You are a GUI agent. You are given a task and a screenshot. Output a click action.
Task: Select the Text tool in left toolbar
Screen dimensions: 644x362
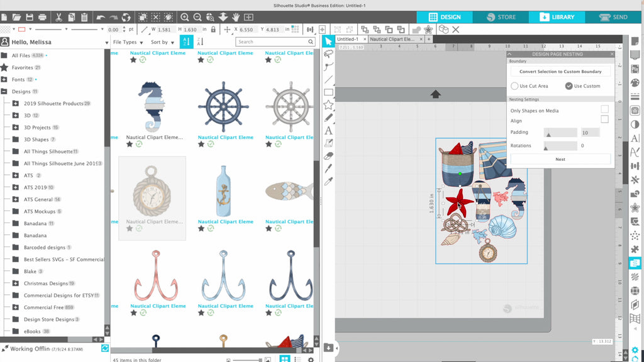pos(328,131)
